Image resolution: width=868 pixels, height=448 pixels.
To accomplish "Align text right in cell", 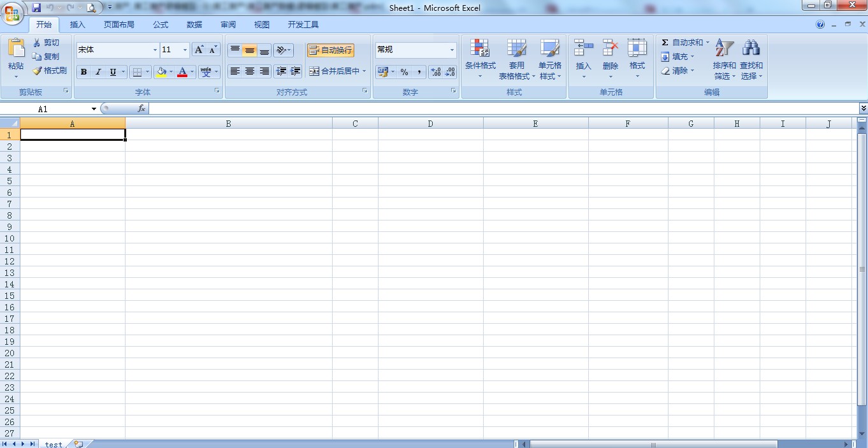I will [264, 71].
